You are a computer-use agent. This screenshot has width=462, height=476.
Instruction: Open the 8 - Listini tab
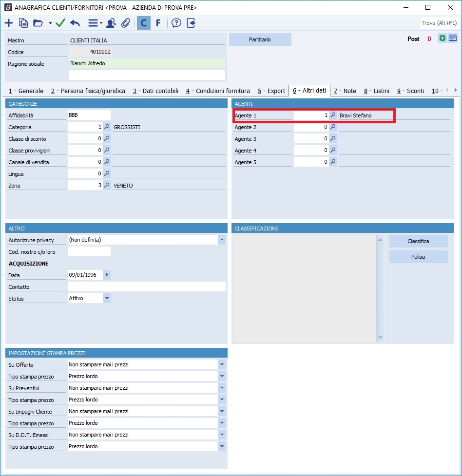pos(377,91)
